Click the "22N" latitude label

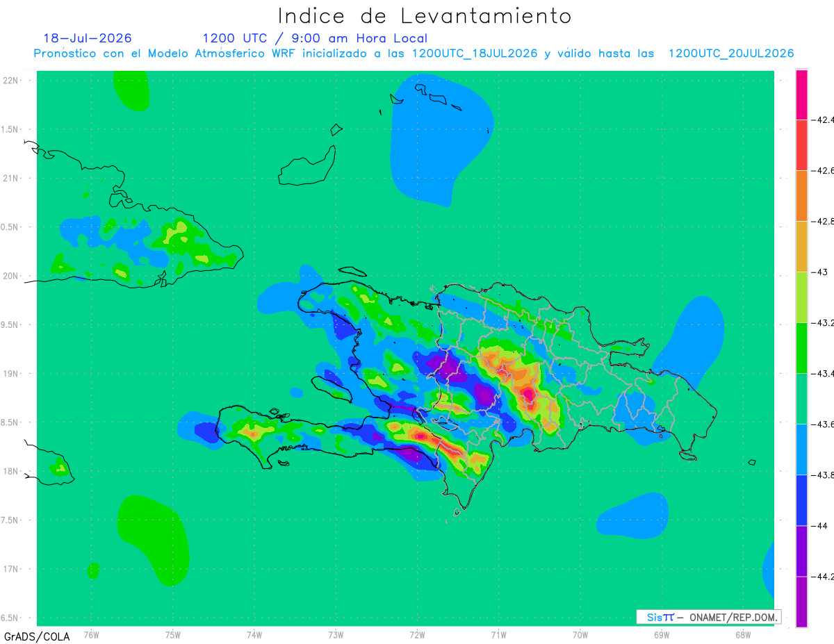[11, 80]
